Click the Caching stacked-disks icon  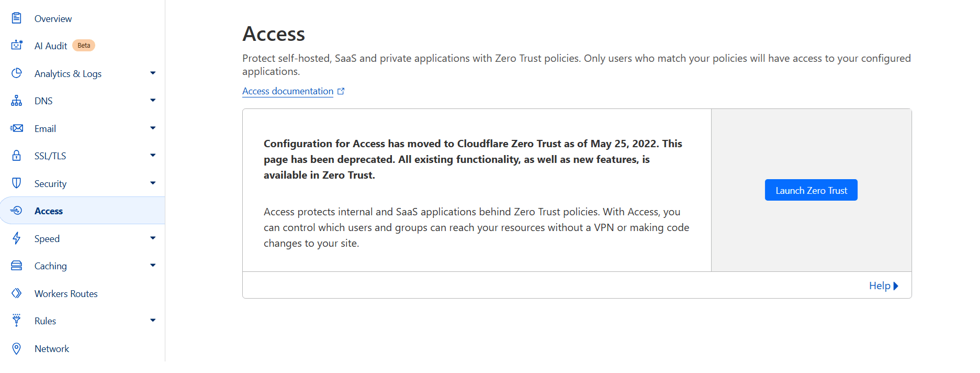16,266
